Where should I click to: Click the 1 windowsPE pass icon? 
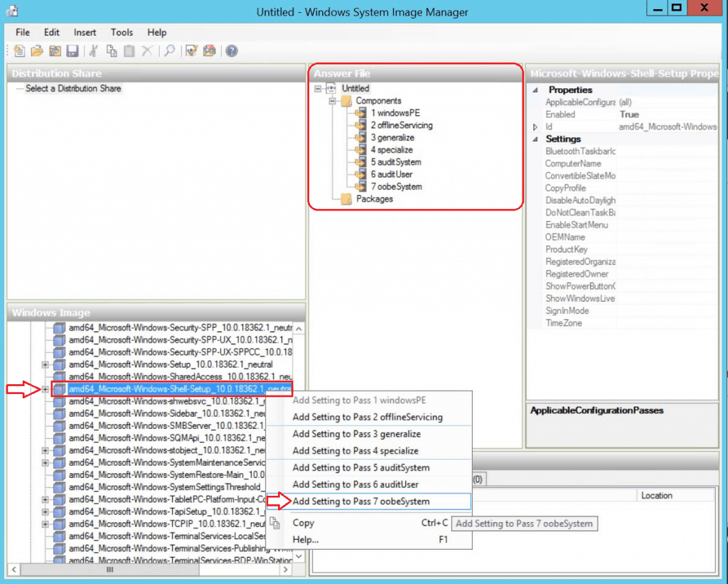(x=360, y=113)
